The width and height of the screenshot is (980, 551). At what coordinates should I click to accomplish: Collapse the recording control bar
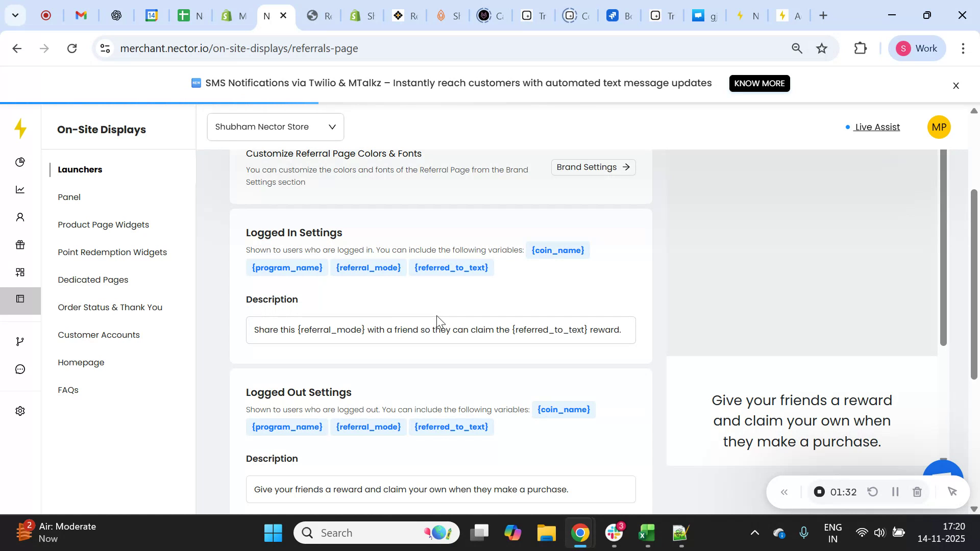pos(785,491)
